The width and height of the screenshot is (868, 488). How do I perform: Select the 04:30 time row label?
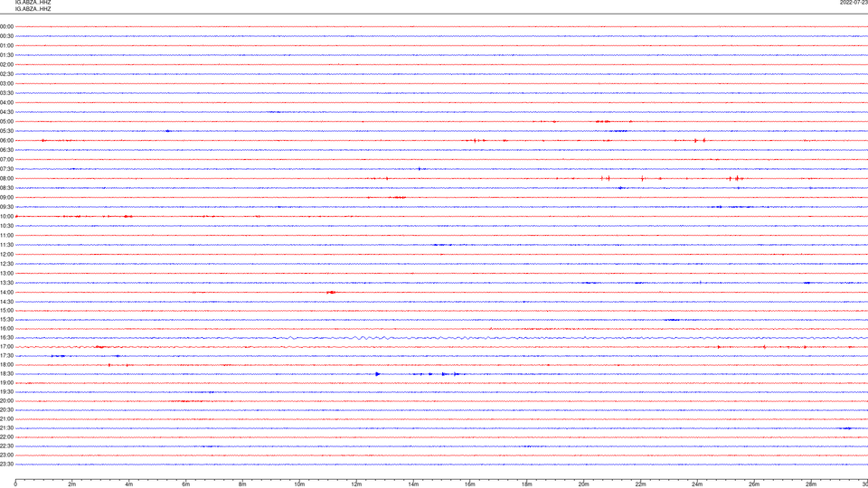coord(6,112)
